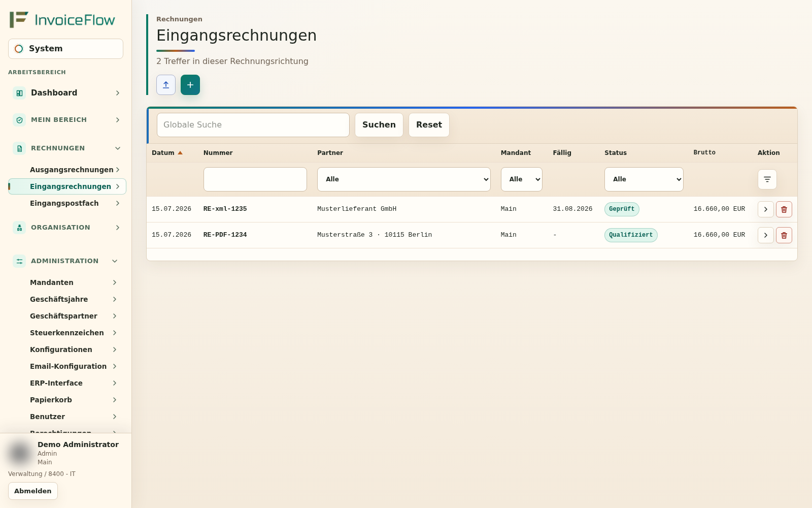Click the upload invoice icon button
This screenshot has width=812, height=508.
166,85
